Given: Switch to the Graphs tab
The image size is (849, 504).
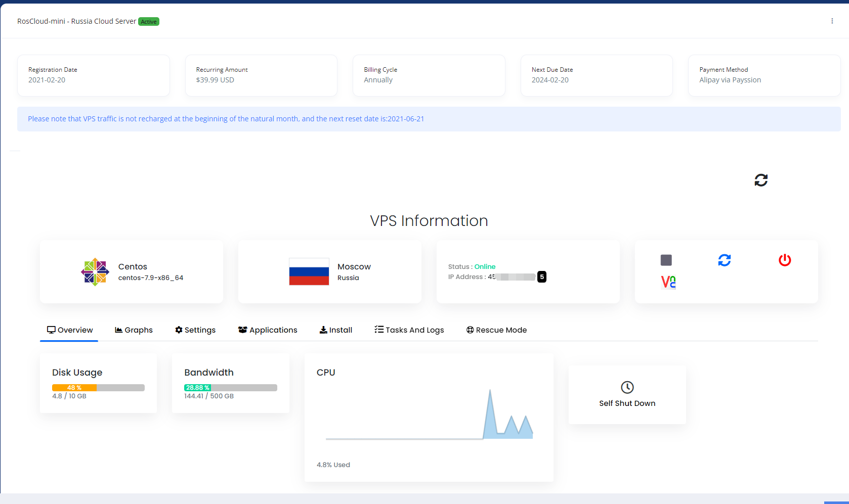Looking at the screenshot, I should [134, 330].
